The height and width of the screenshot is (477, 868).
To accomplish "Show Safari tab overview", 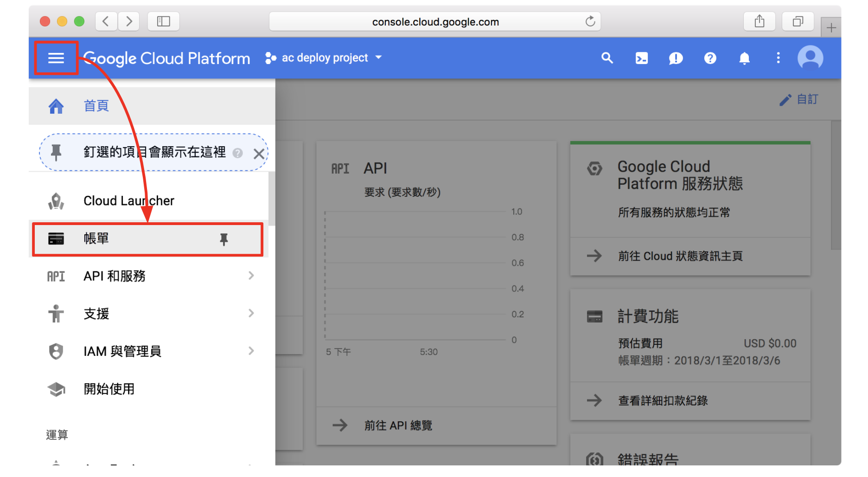I will click(x=798, y=21).
